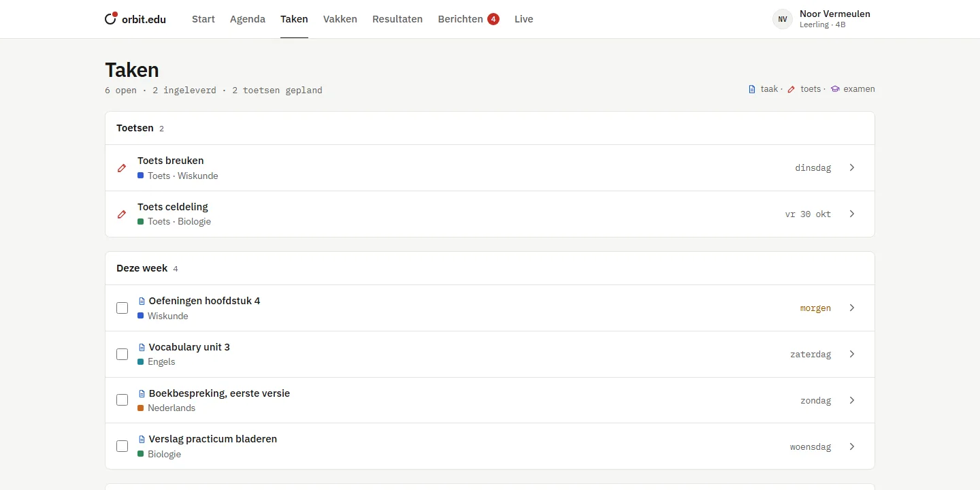Viewport: 980px width, 490px height.
Task: Switch to the Vakken tab
Action: [x=340, y=19]
